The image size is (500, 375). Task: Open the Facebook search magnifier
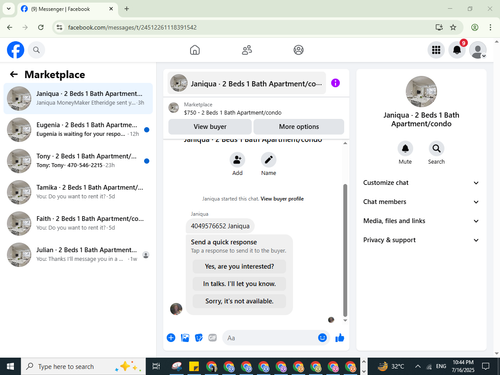coord(36,50)
